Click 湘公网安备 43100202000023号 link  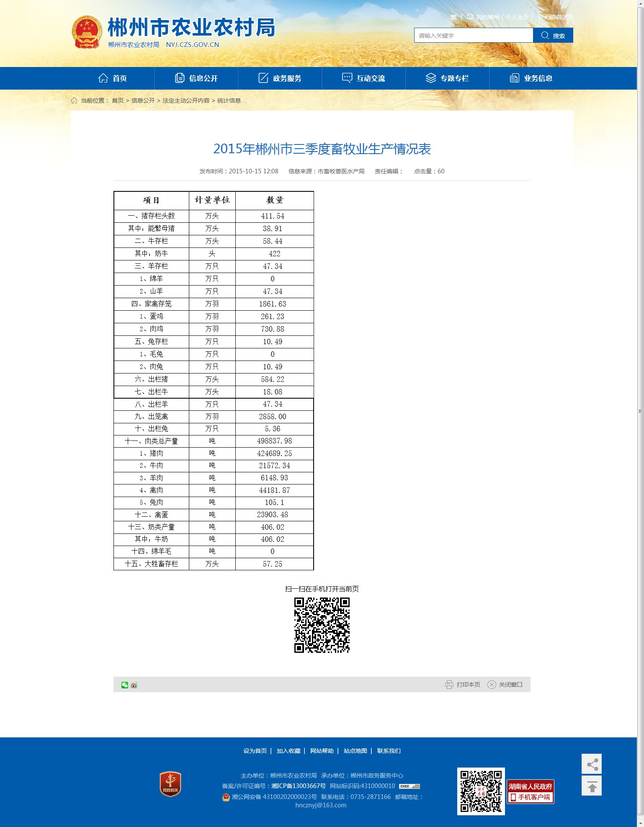click(274, 797)
